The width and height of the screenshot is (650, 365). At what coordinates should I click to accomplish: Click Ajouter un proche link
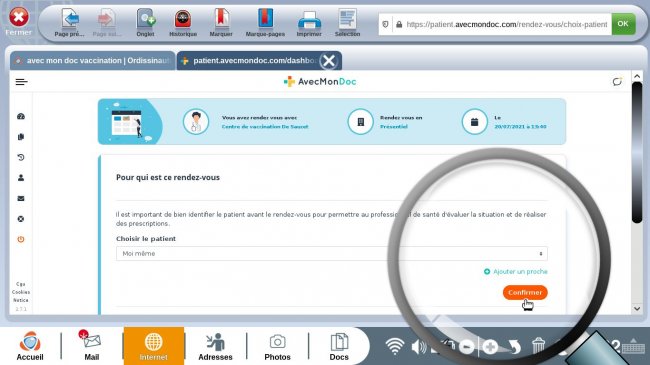pos(516,272)
